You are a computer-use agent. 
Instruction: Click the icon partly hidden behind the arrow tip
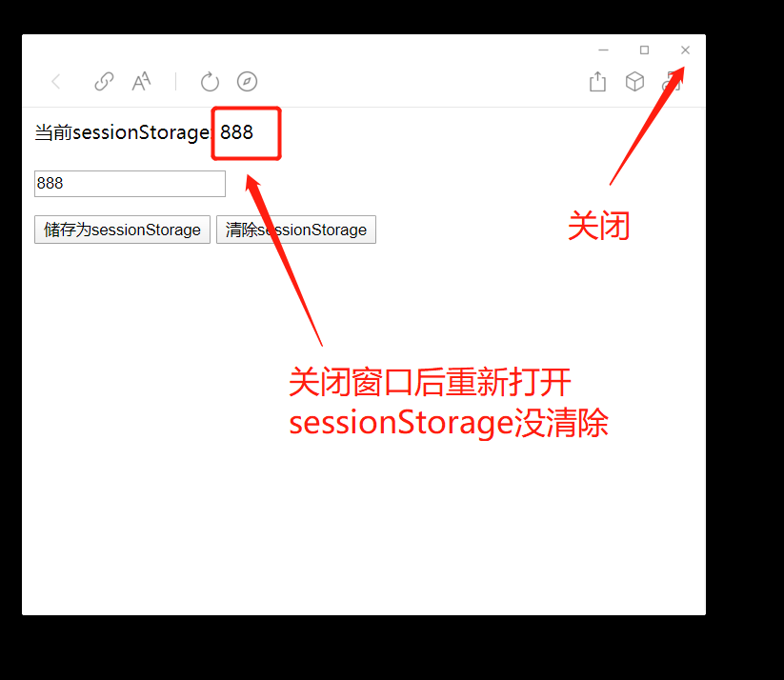click(x=671, y=82)
